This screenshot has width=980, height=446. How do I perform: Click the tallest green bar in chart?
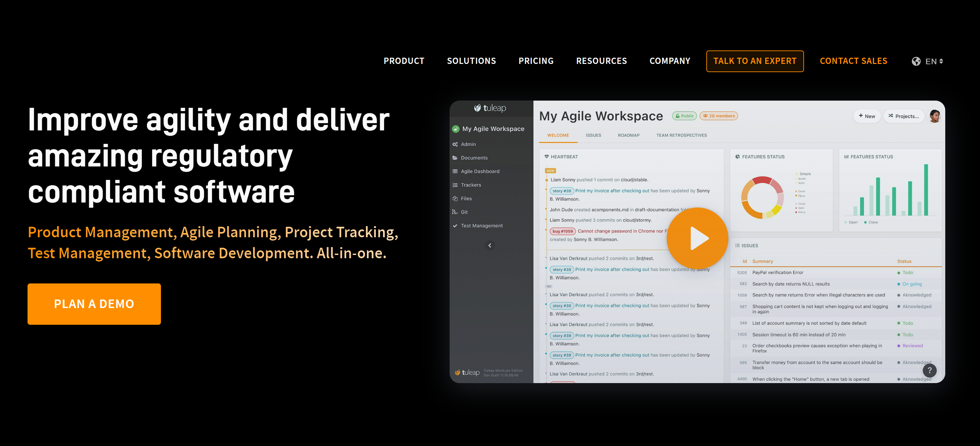click(x=926, y=190)
